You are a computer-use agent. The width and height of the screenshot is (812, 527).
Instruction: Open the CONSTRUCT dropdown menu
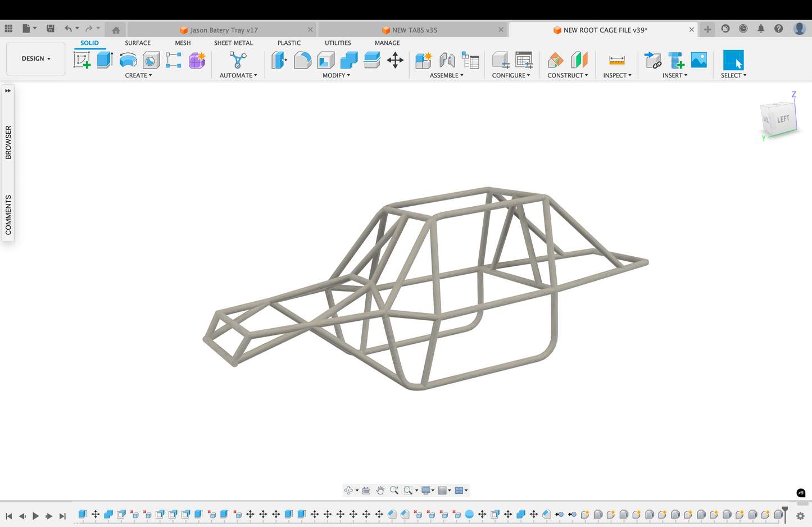568,75
